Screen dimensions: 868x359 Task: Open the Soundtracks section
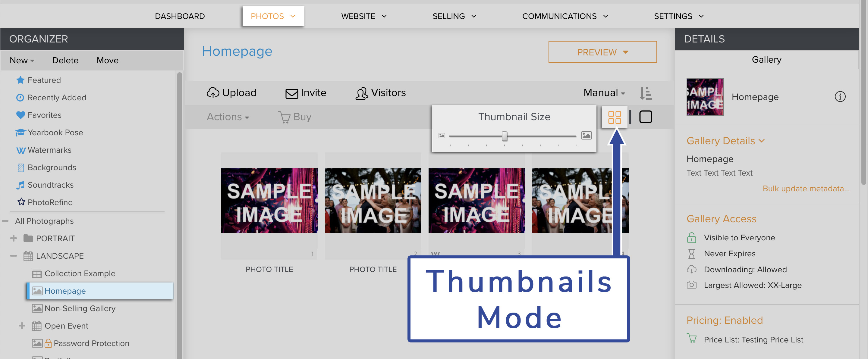51,185
